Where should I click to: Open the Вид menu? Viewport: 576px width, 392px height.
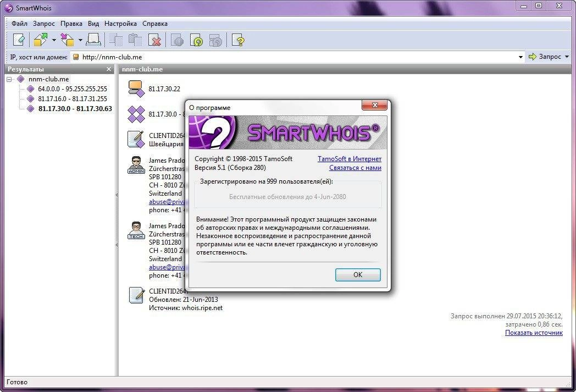click(x=93, y=24)
